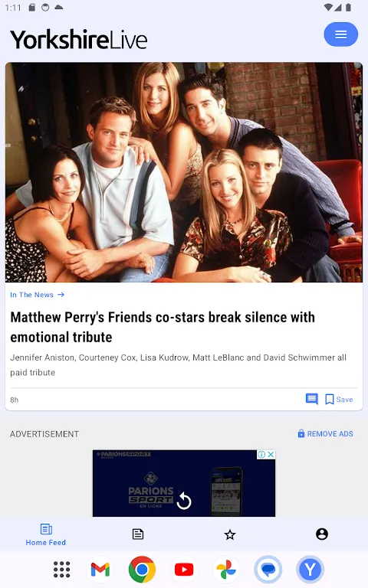Image resolution: width=368 pixels, height=588 pixels.
Task: Open the Matthew Perry's Friends headline
Action: (x=163, y=327)
